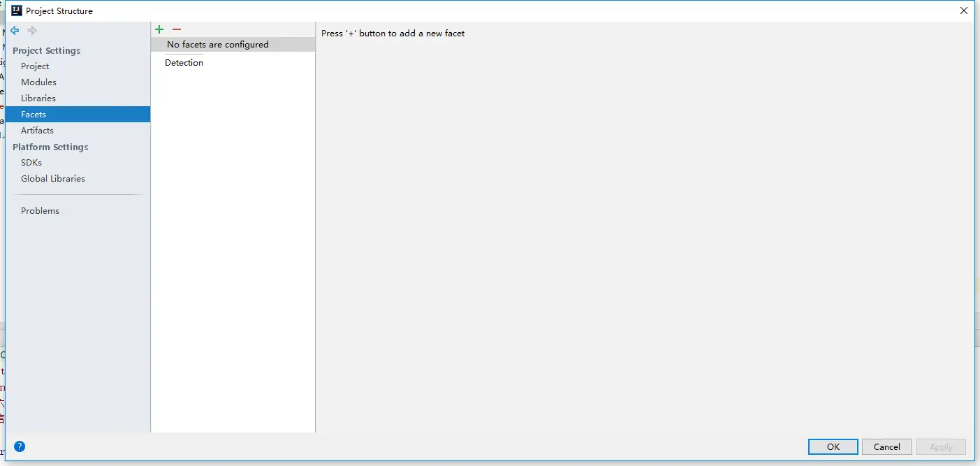Image resolution: width=980 pixels, height=466 pixels.
Task: Close the Project Structure dialog
Action: (x=964, y=10)
